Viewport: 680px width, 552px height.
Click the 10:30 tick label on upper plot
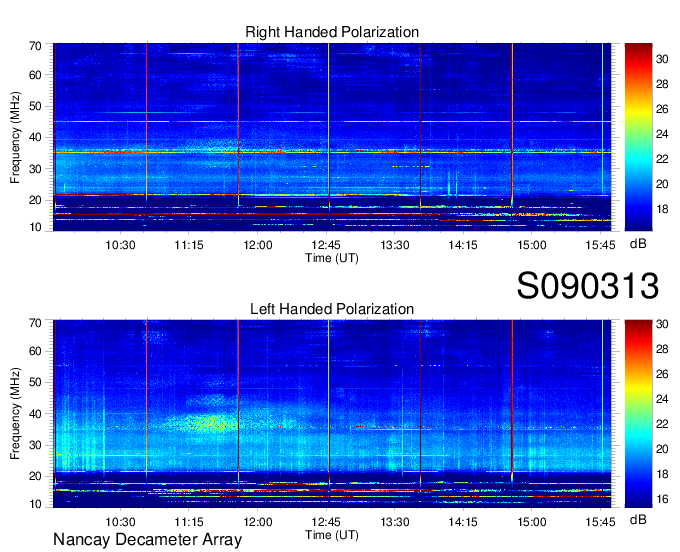click(120, 245)
